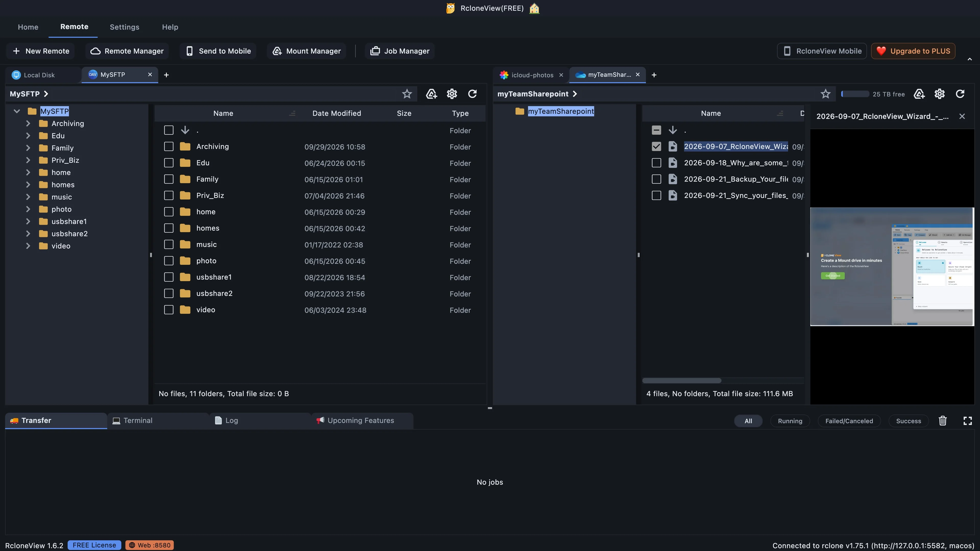The height and width of the screenshot is (551, 980).
Task: Open the Job Manager
Action: coord(400,51)
